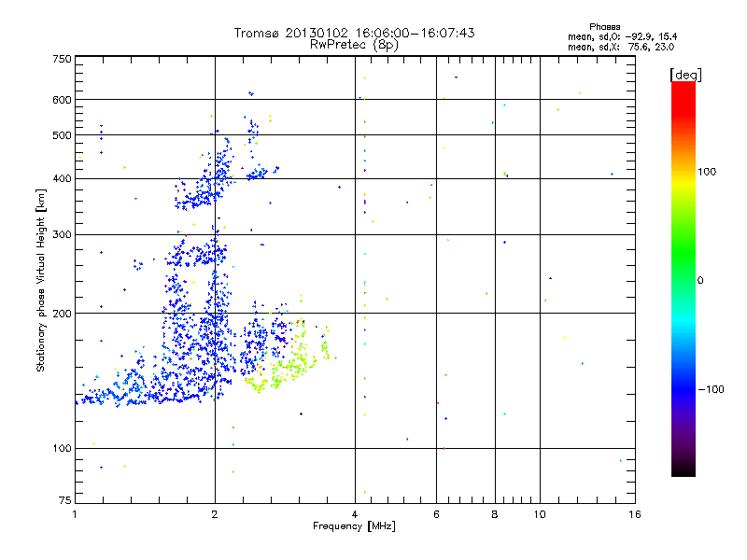
Task: Click the x-axis tick label '8'
Action: (495, 514)
